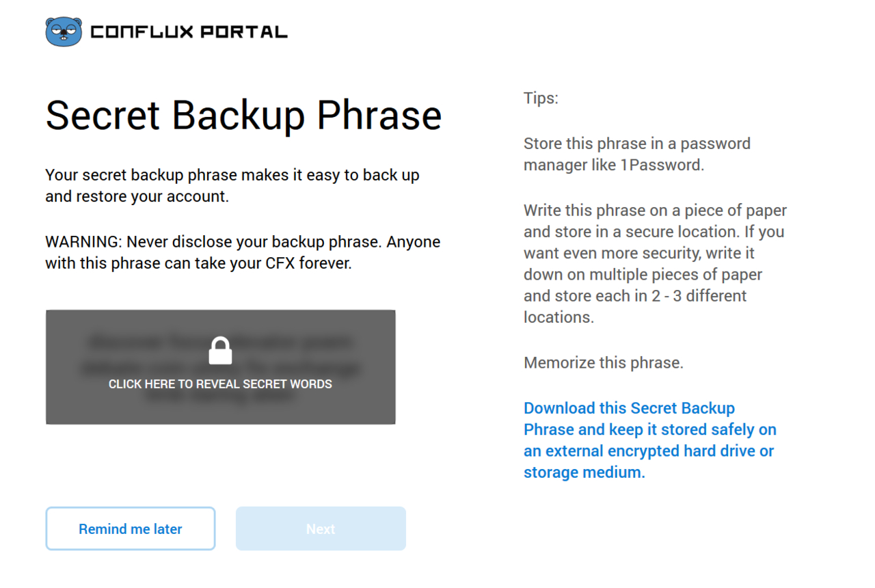Open the Download this Secret Backup Phrase link
Image resolution: width=875 pixels, height=588 pixels.
629,408
